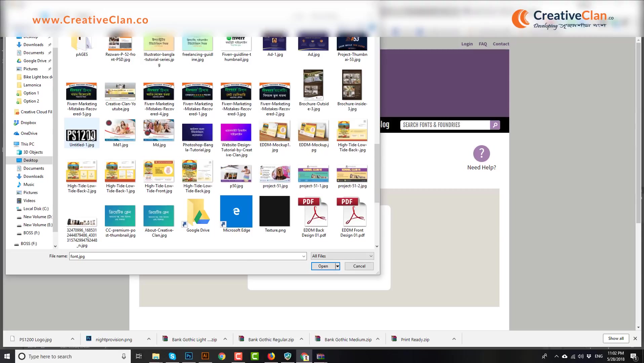Expand the File name history dropdown
This screenshot has height=363, width=644.
[x=304, y=256]
